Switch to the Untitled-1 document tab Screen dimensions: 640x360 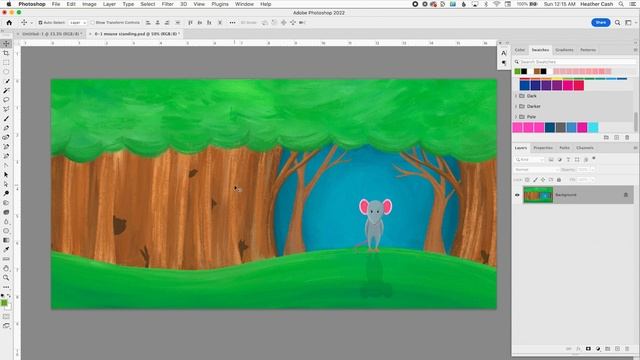pos(52,34)
